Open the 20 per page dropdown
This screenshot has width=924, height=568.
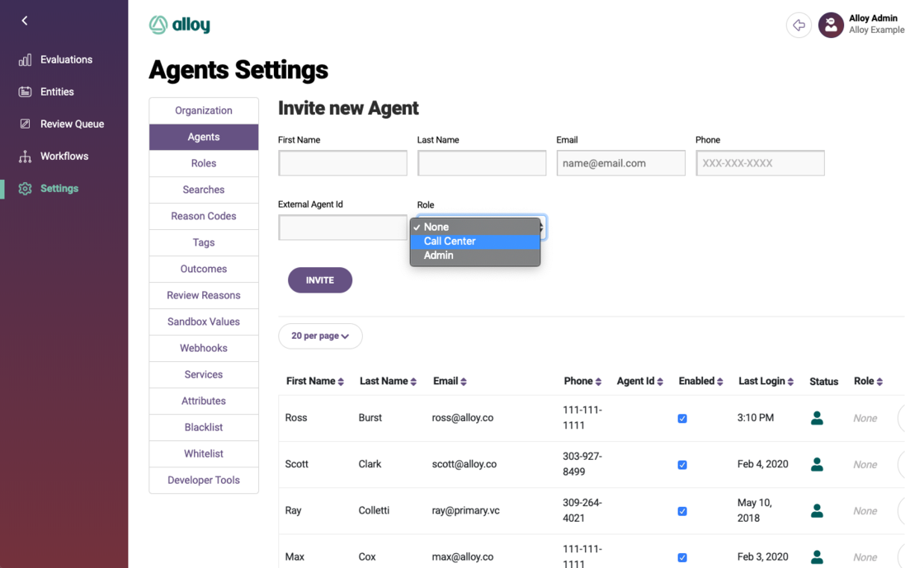(x=320, y=336)
